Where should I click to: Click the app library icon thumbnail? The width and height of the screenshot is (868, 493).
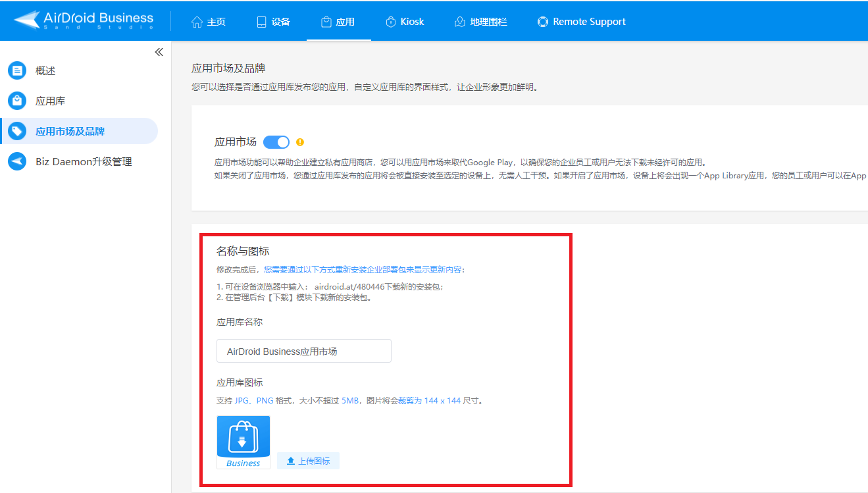(x=243, y=442)
